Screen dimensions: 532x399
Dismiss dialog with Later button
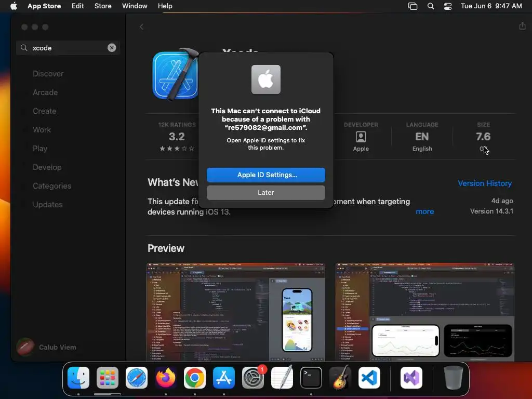[x=266, y=192]
